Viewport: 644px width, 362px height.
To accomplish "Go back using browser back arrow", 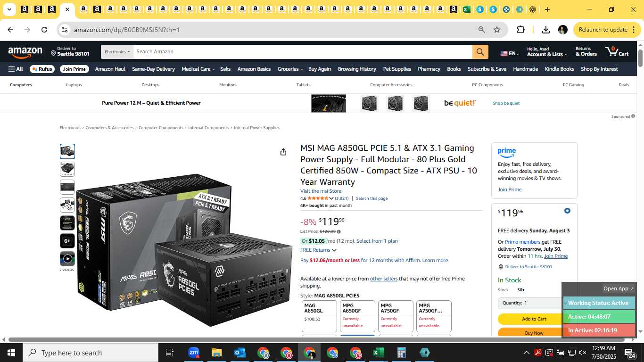I will coord(10,30).
